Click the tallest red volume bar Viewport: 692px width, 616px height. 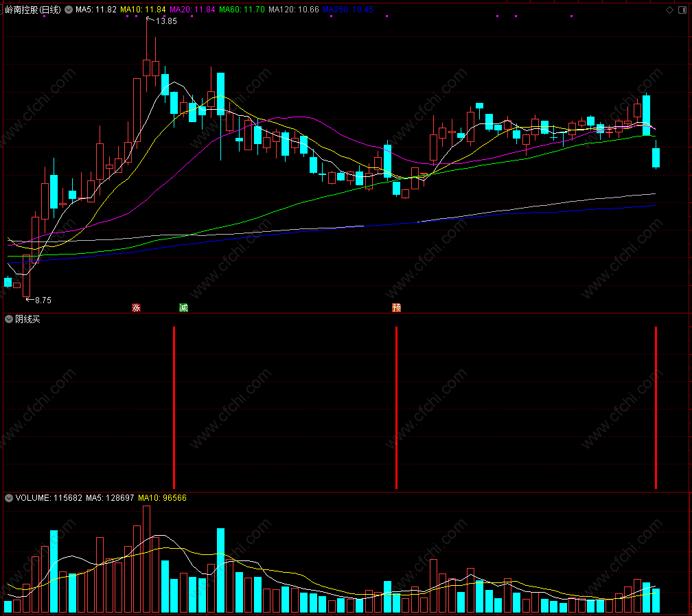(146, 559)
